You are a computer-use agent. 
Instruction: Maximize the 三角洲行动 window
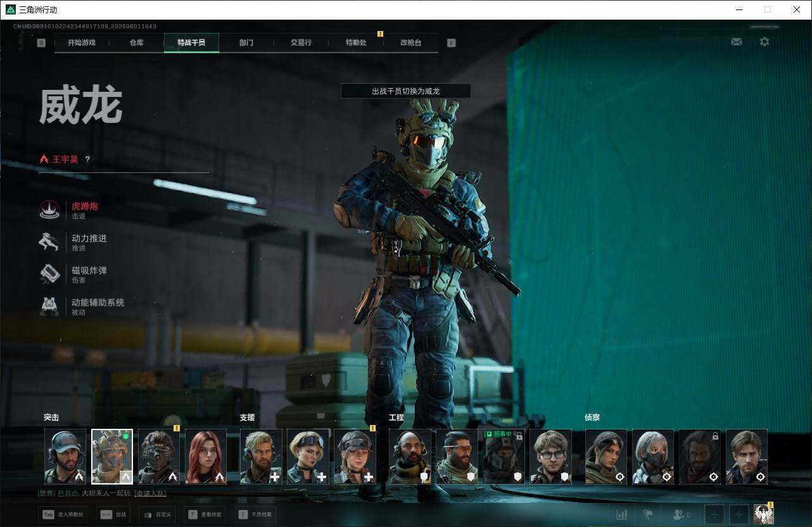(x=768, y=10)
